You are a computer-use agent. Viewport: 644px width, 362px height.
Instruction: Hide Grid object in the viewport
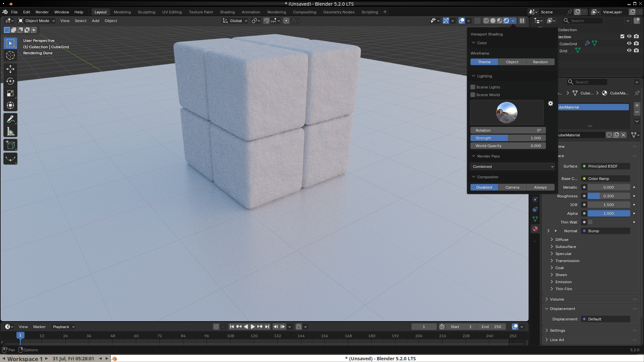click(x=629, y=51)
